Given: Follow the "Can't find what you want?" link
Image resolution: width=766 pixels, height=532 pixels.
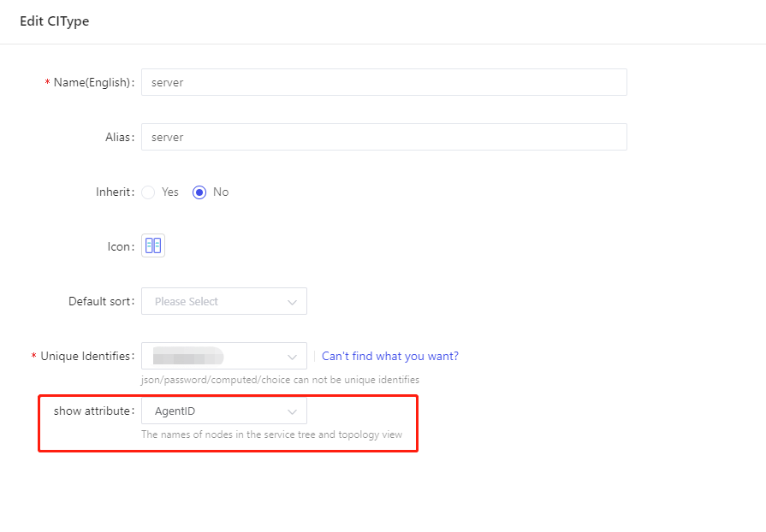Looking at the screenshot, I should [389, 357].
